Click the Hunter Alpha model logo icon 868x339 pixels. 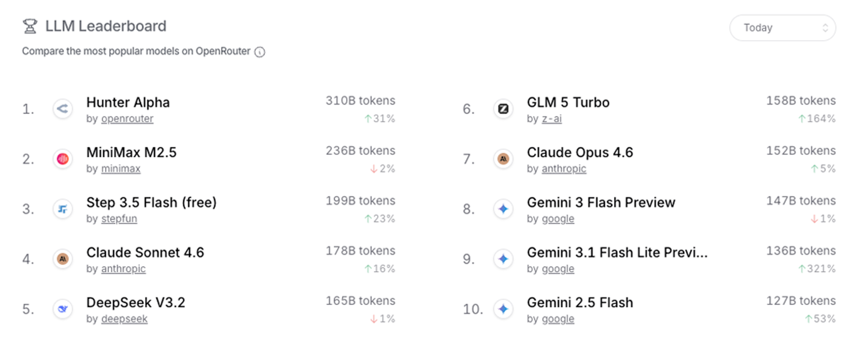pyautogui.click(x=62, y=109)
